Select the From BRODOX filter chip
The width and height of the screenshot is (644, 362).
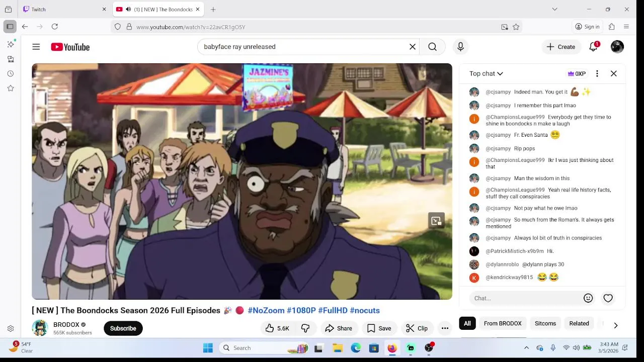pyautogui.click(x=503, y=323)
